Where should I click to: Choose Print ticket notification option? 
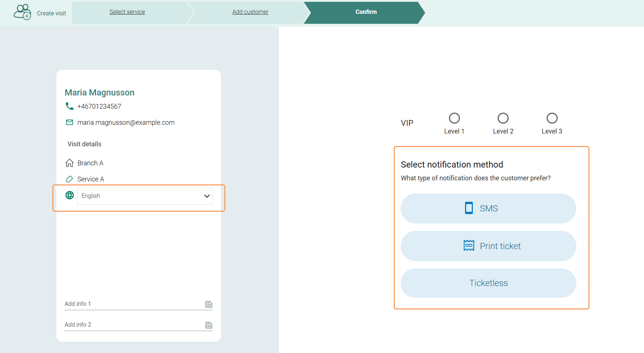488,246
